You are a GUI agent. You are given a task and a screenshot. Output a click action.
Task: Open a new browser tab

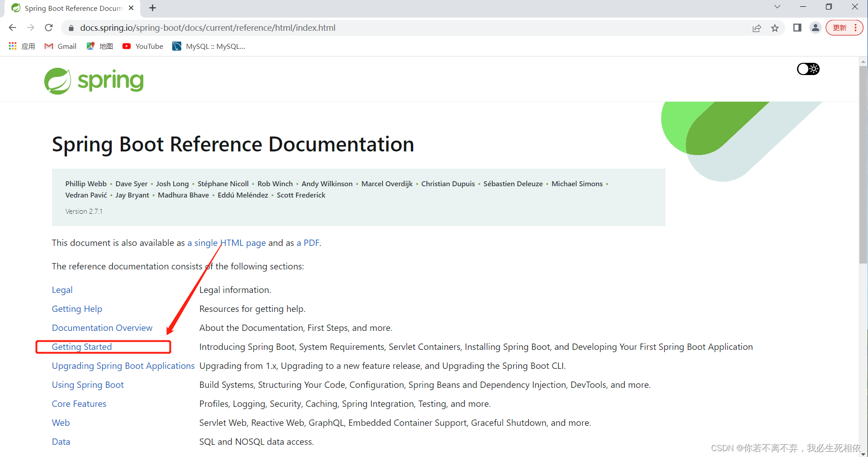pos(152,8)
